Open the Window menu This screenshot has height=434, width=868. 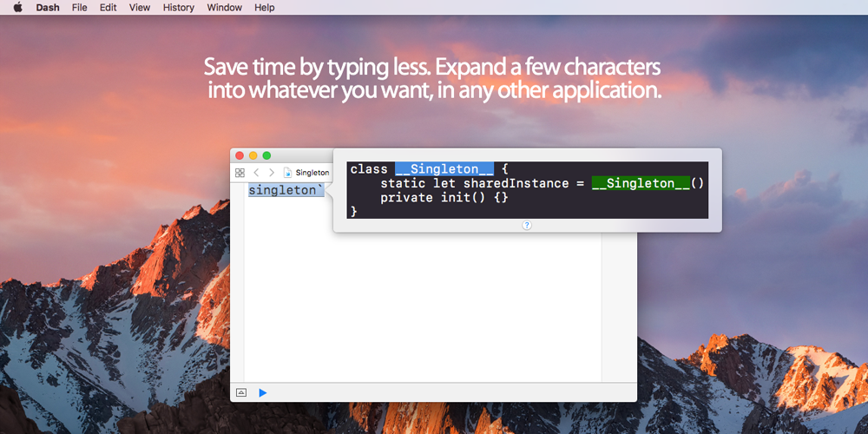click(x=225, y=8)
